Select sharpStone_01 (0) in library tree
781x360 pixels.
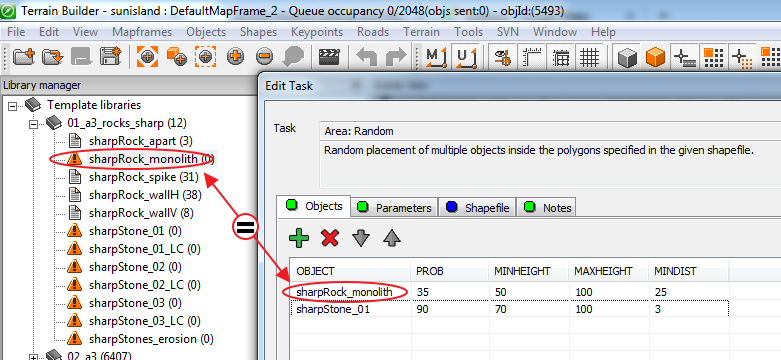(135, 231)
